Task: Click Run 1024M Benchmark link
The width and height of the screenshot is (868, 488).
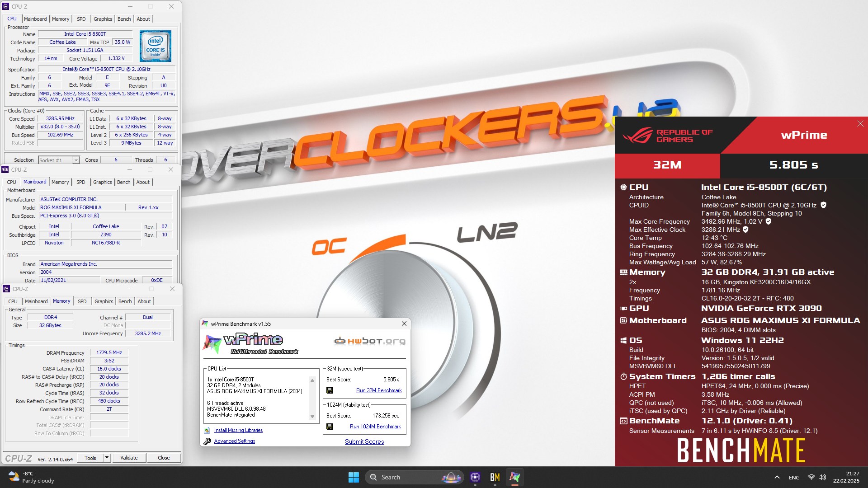Action: coord(375,427)
